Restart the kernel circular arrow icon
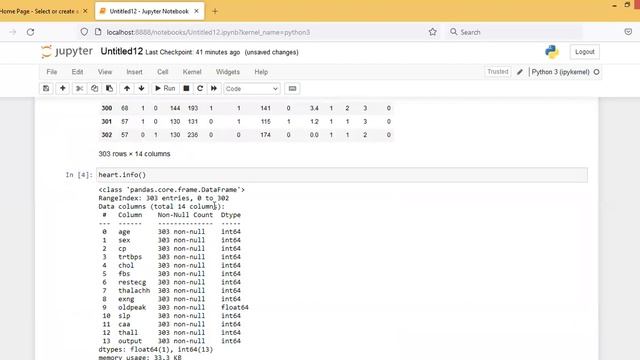 point(200,89)
